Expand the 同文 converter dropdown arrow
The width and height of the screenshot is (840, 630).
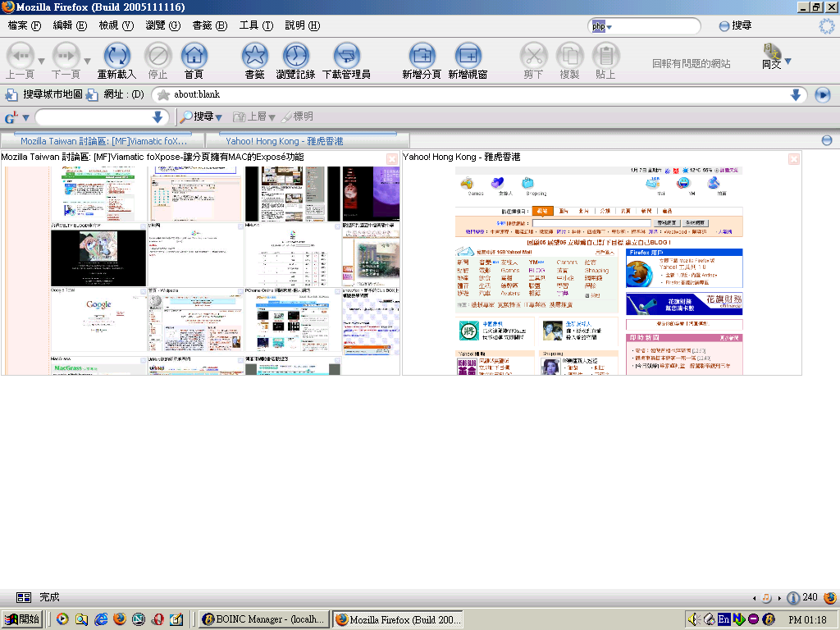tap(788, 62)
